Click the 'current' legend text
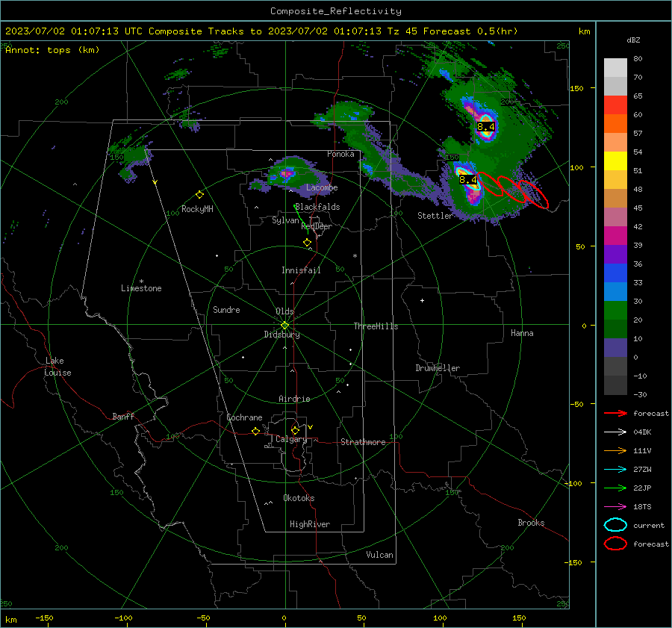This screenshot has height=628, width=672. [x=649, y=526]
